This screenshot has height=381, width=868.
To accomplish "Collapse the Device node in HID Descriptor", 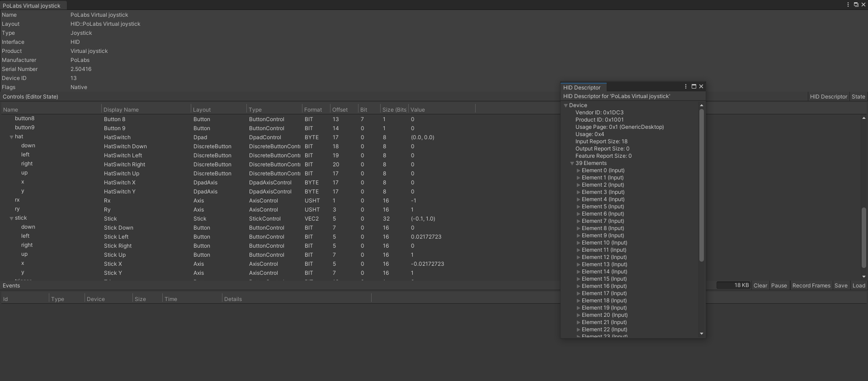I will coord(566,105).
